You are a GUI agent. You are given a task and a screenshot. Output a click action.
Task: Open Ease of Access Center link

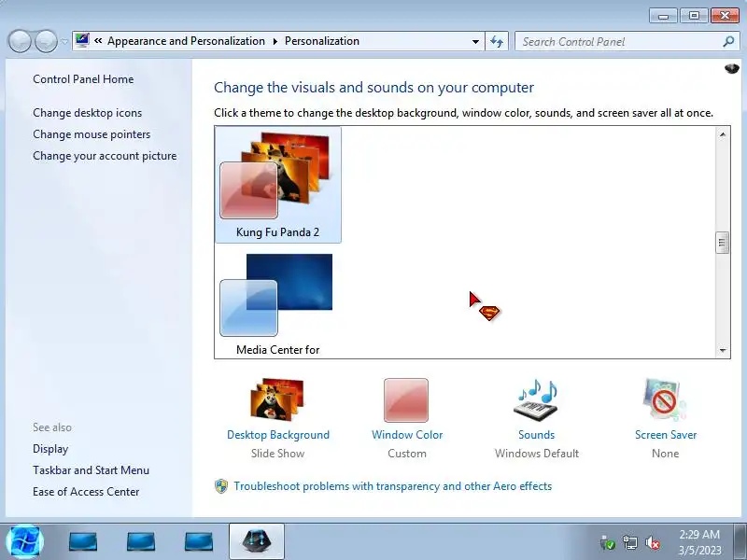[86, 492]
